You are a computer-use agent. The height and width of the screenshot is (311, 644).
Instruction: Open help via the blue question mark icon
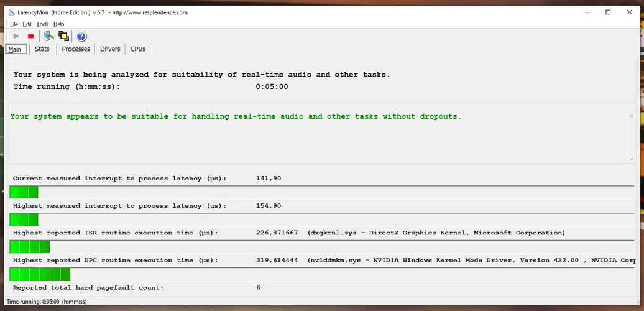(x=81, y=36)
